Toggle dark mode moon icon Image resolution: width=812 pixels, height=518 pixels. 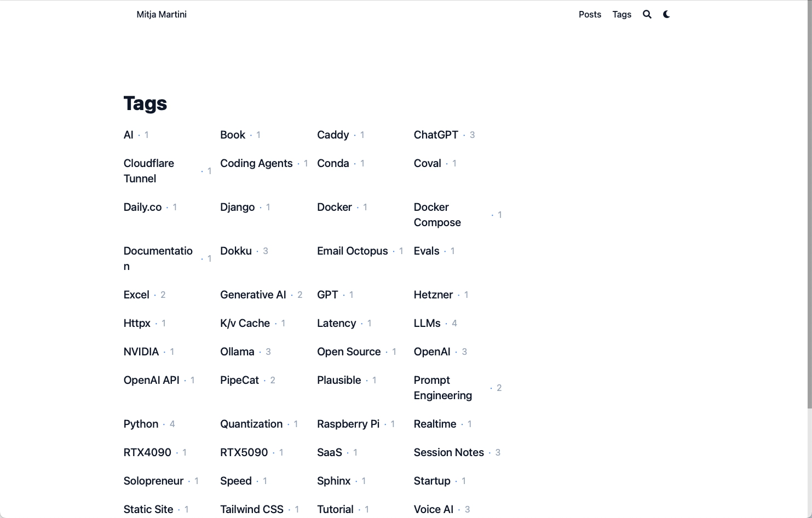pos(666,15)
